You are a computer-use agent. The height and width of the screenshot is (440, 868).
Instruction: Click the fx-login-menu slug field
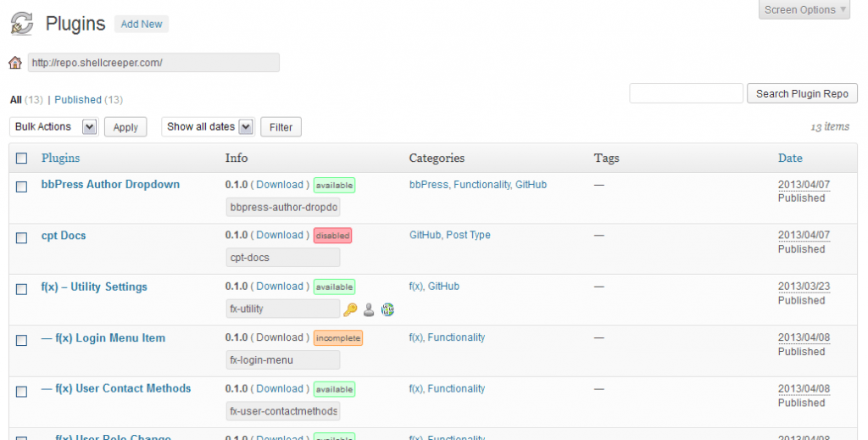283,360
